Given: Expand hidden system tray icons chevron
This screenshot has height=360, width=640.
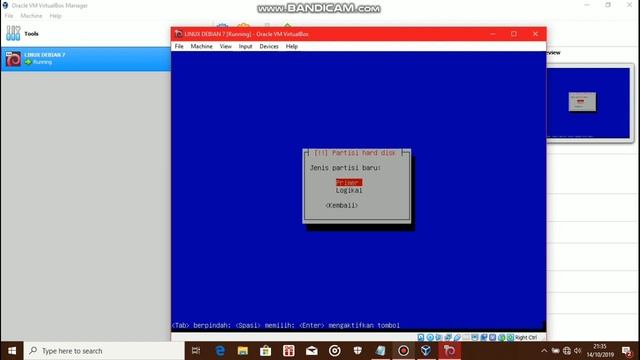Looking at the screenshot, I should click(x=544, y=351).
